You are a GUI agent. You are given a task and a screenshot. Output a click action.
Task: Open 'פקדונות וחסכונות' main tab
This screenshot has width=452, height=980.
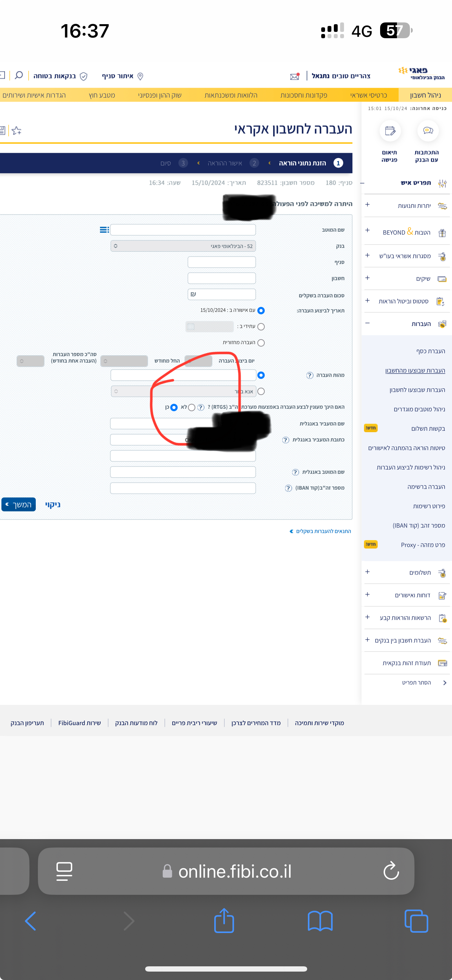[304, 95]
